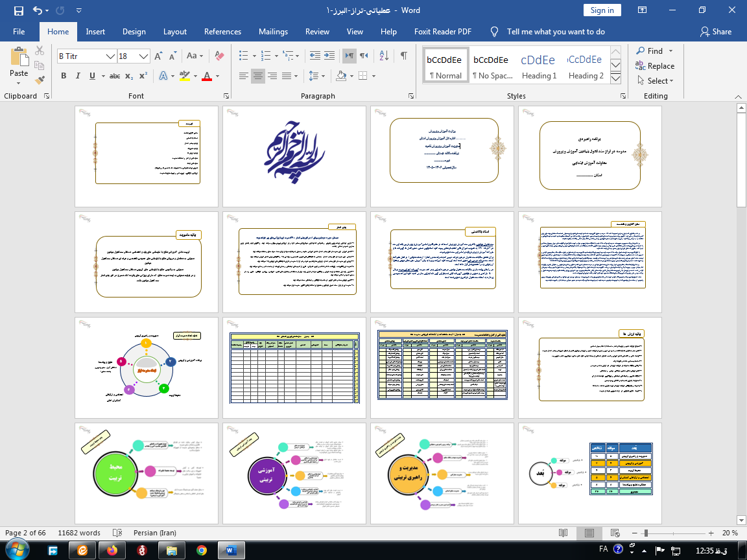The width and height of the screenshot is (747, 560).
Task: Click the Increase Indent icon
Action: point(329,56)
